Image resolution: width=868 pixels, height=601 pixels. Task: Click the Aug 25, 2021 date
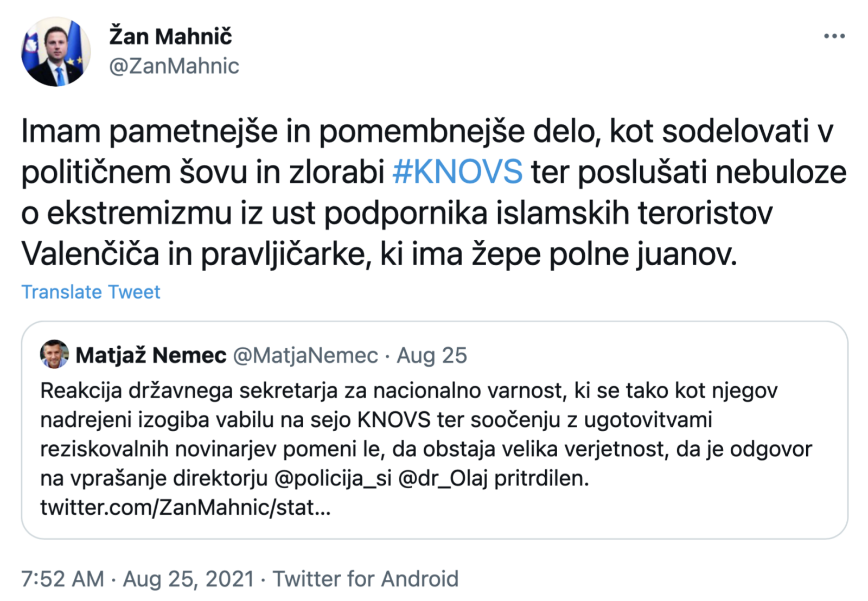coord(188,579)
